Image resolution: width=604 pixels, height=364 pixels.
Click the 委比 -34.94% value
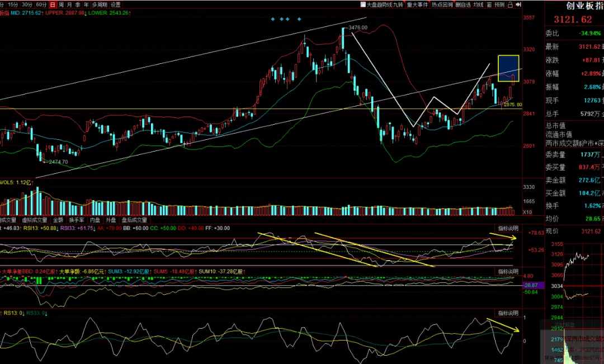590,34
